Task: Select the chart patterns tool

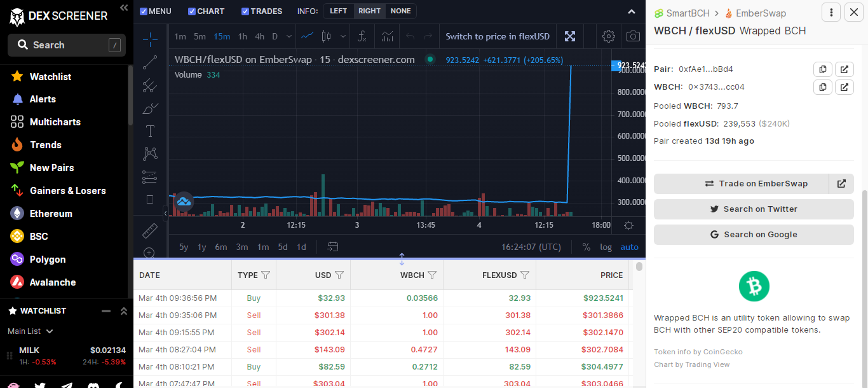Action: coord(150,153)
